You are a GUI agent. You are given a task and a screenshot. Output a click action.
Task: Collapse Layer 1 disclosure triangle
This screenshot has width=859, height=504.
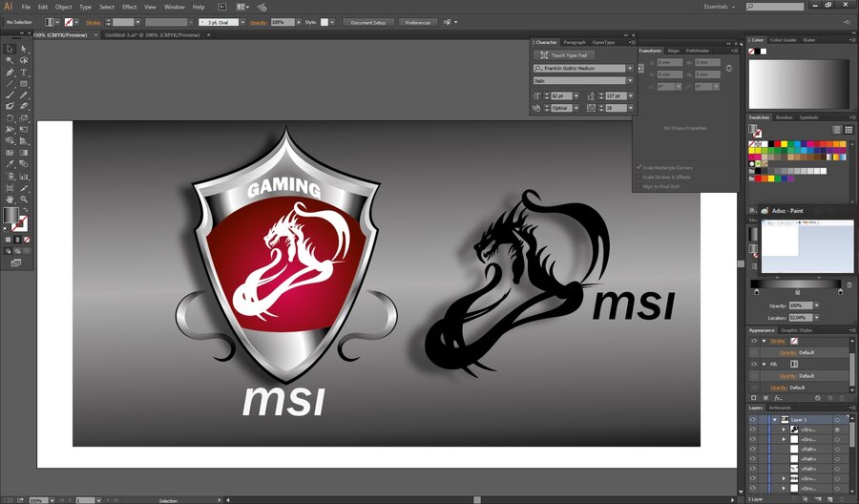pos(775,420)
